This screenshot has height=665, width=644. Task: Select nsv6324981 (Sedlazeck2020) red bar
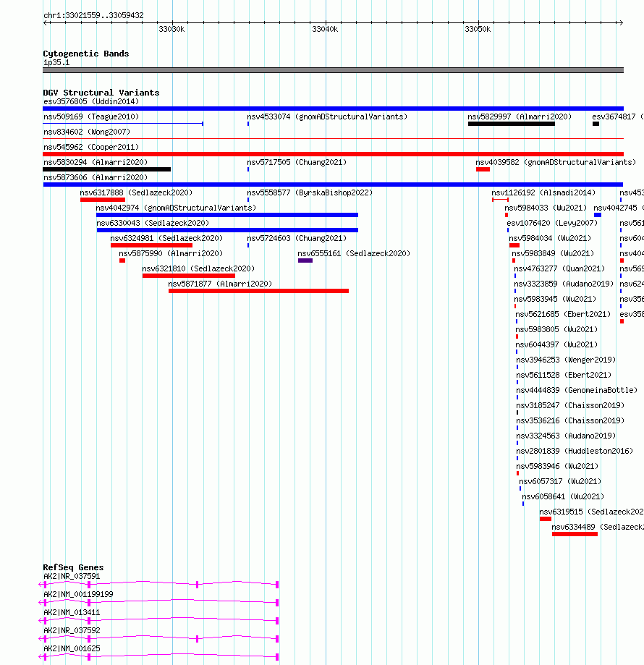pos(151,245)
